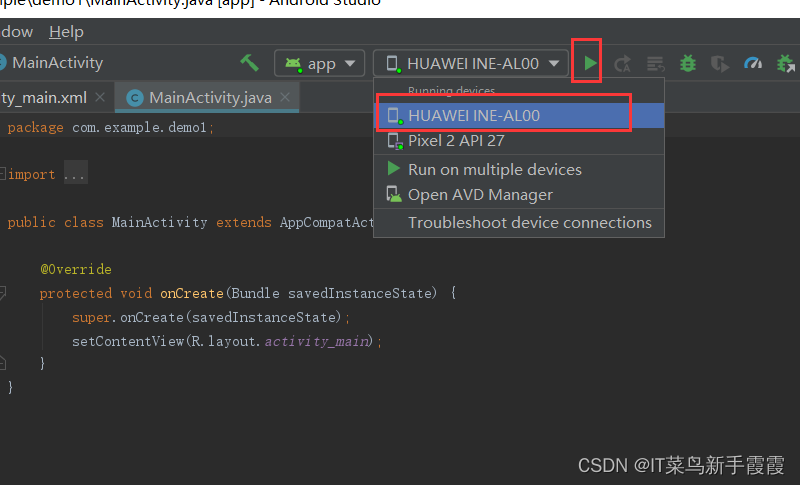Choose Run on multiple devices

click(x=519, y=169)
